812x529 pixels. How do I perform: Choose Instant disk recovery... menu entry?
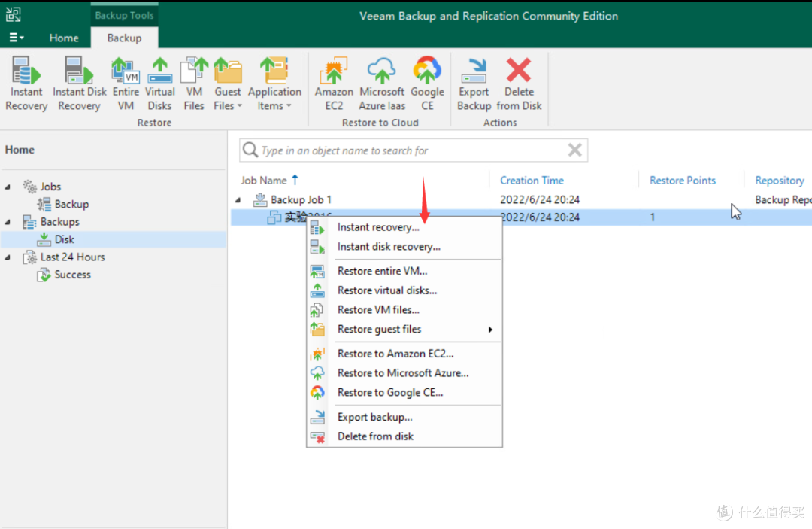click(x=404, y=247)
